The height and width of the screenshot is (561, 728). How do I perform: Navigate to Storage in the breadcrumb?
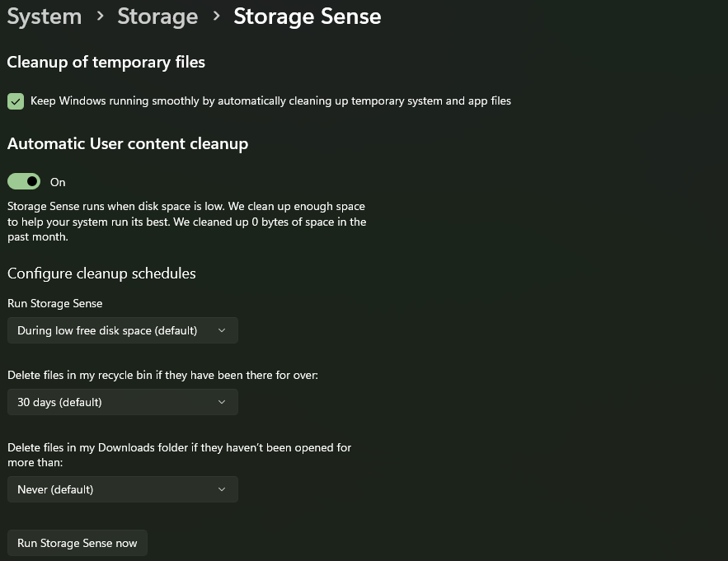click(x=157, y=16)
